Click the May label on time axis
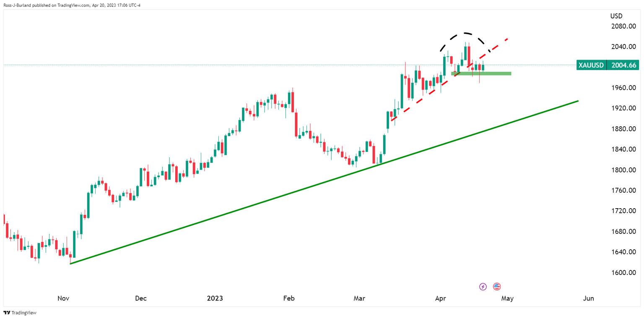The height and width of the screenshot is (319, 644). click(x=507, y=298)
